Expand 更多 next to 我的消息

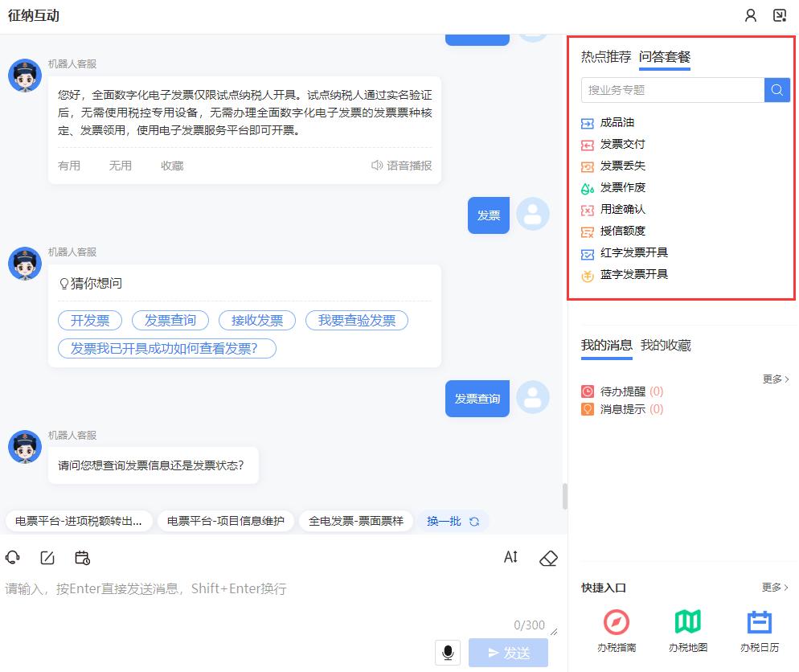tap(775, 379)
